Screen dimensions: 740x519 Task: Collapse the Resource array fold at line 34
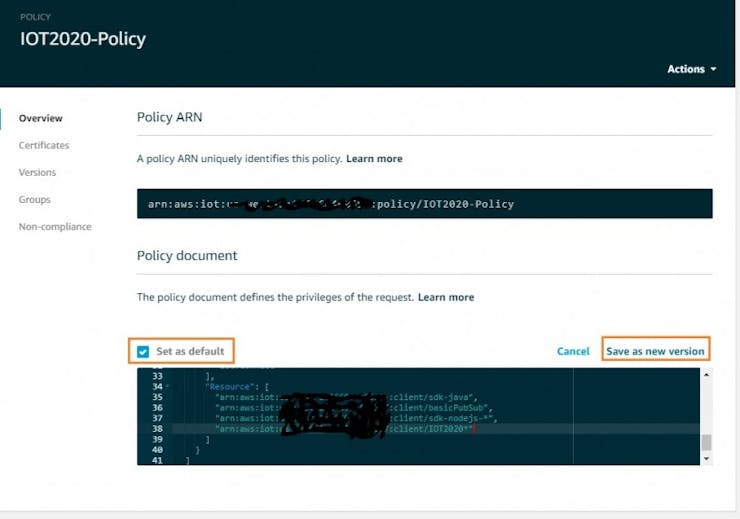coord(168,387)
